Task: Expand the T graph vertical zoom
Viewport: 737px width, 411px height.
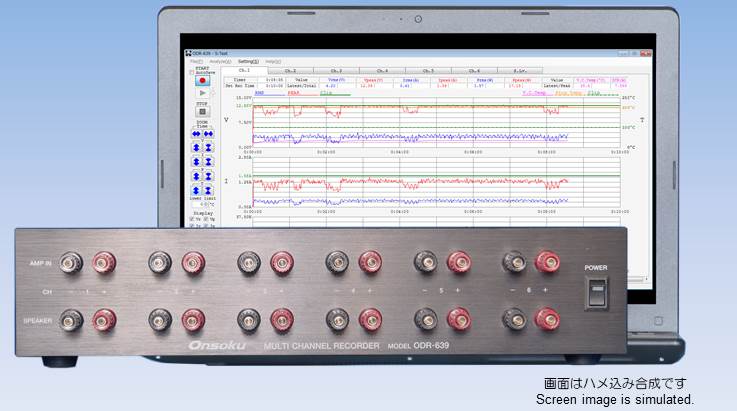Action: click(x=196, y=190)
